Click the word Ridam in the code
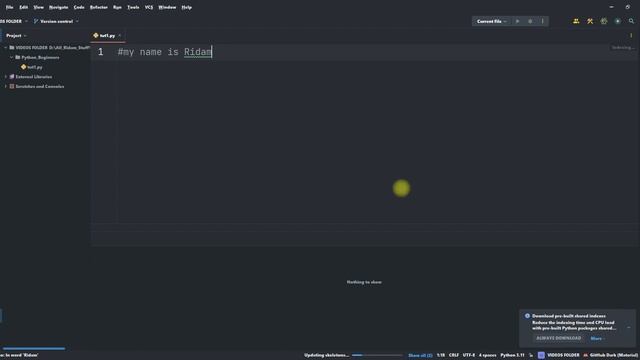This screenshot has height=360, width=640. 198,52
